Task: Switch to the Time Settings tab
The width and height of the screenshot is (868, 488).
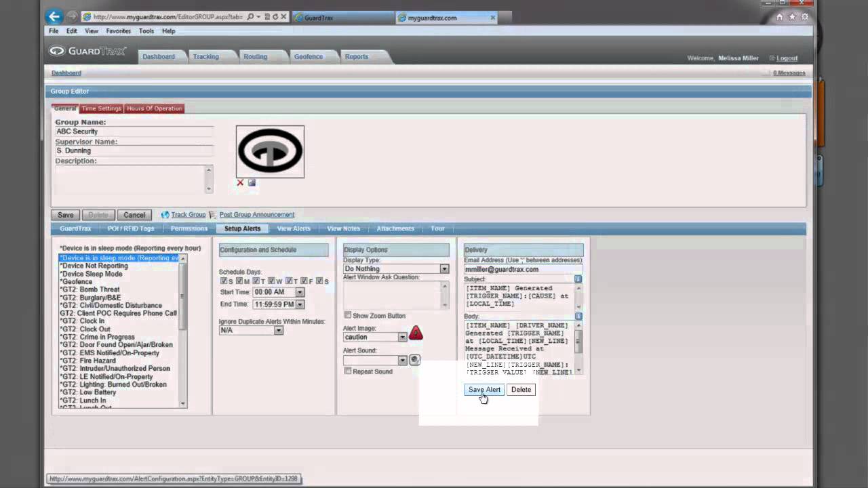Action: (x=101, y=108)
